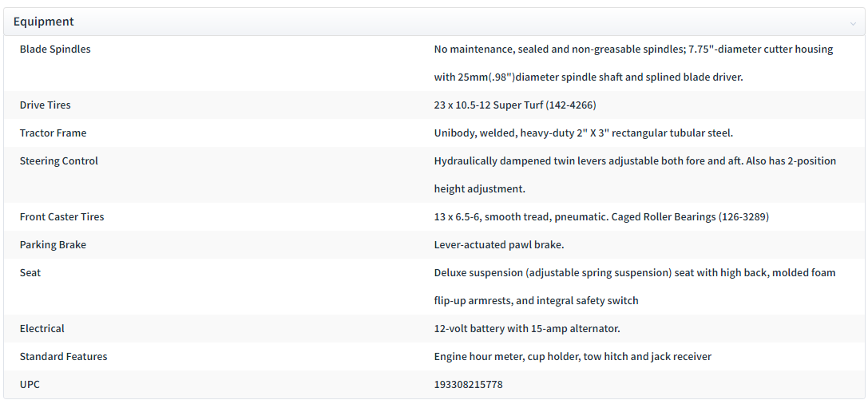Screen dimensions: 868x400
Task: Select the Lever-actuated pawl brake text
Action: click(x=499, y=244)
